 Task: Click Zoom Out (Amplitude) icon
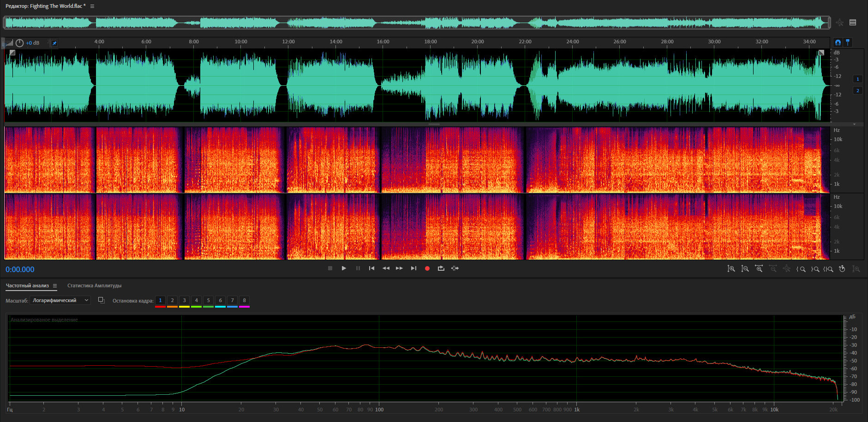tap(745, 269)
